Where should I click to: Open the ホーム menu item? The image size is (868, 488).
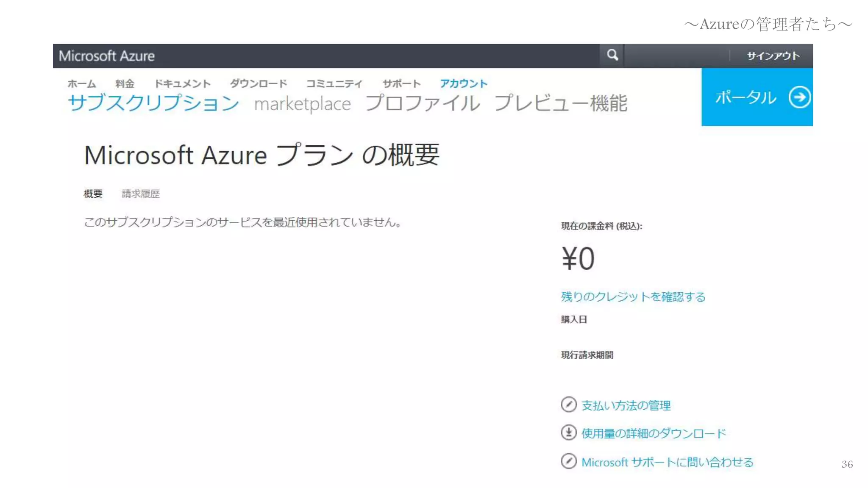click(x=82, y=83)
